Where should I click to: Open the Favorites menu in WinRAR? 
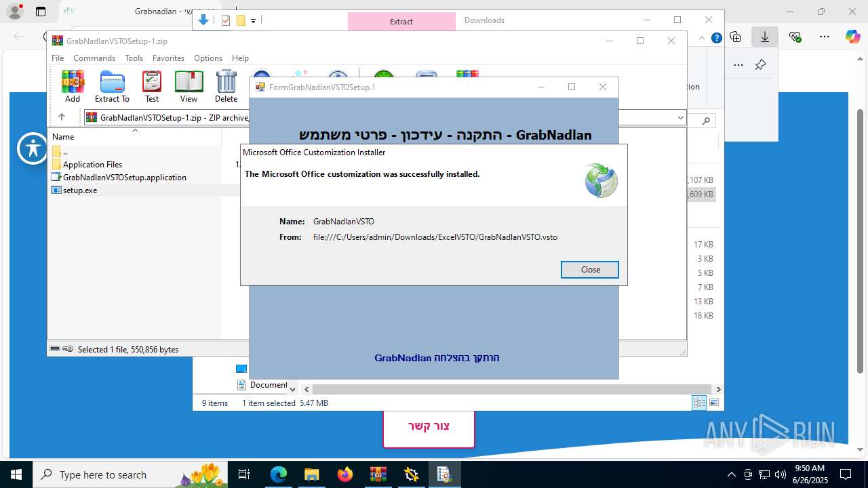[x=168, y=58]
